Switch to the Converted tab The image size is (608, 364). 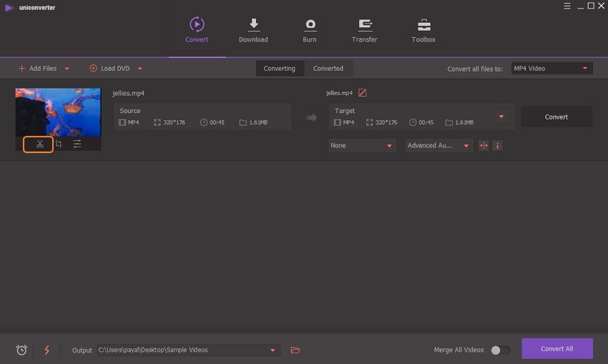pyautogui.click(x=328, y=69)
